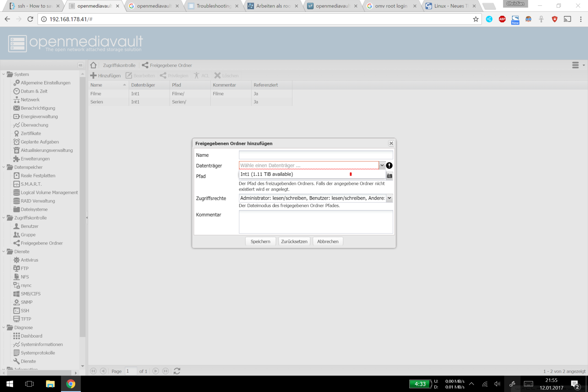Viewport: 588px width, 392px height.
Task: Collapse the Dienste tree group
Action: [x=4, y=252]
